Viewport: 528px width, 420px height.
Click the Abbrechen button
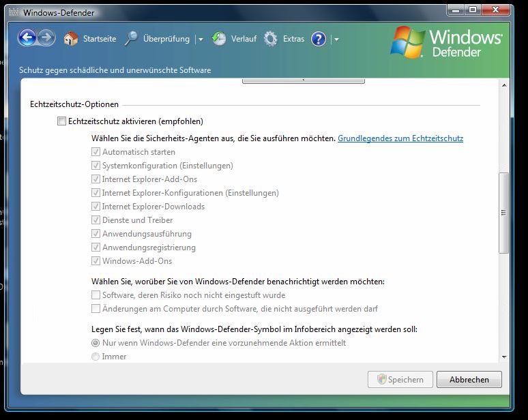pyautogui.click(x=469, y=380)
